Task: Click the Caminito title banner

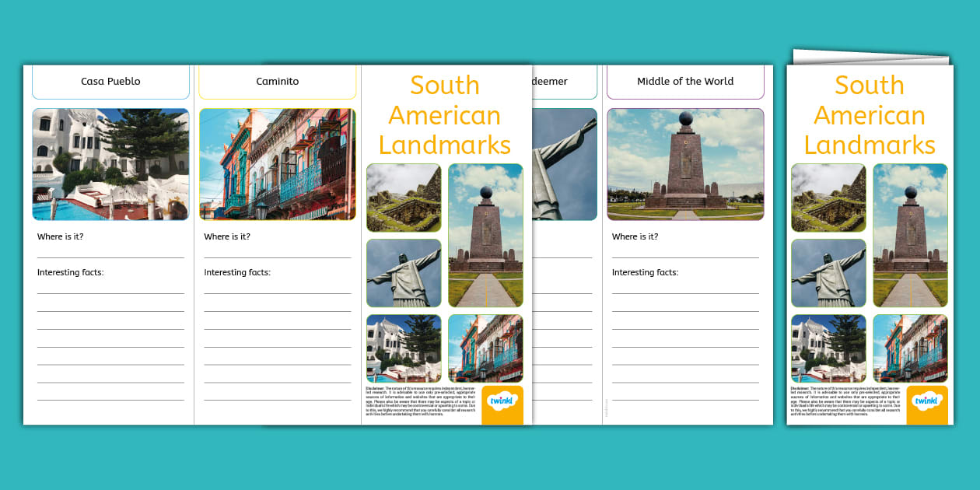Action: coord(277,81)
